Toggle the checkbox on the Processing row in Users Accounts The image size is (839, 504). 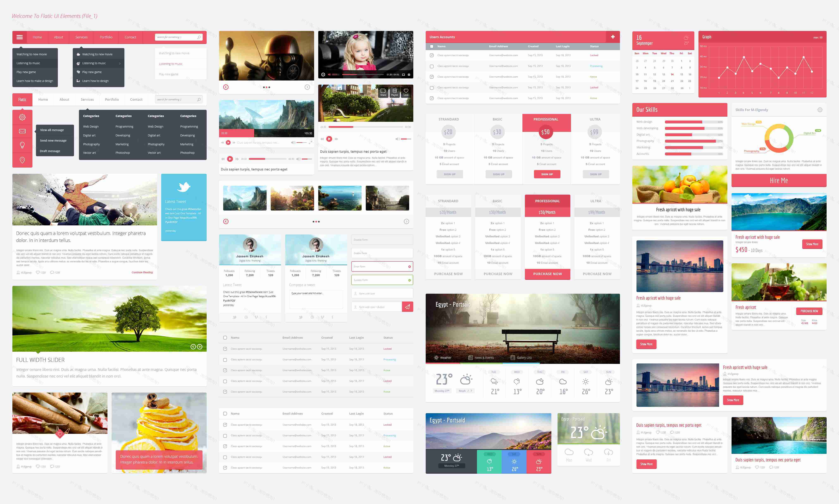tap(432, 66)
